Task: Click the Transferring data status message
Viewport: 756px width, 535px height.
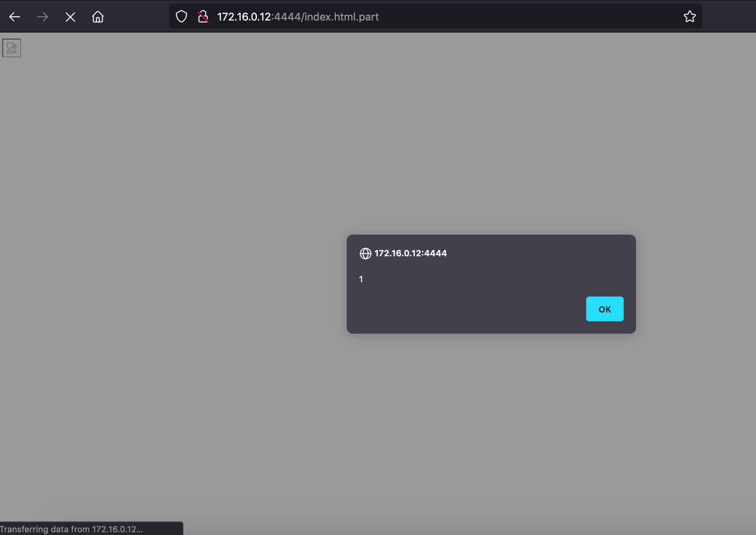Action: coord(72,528)
